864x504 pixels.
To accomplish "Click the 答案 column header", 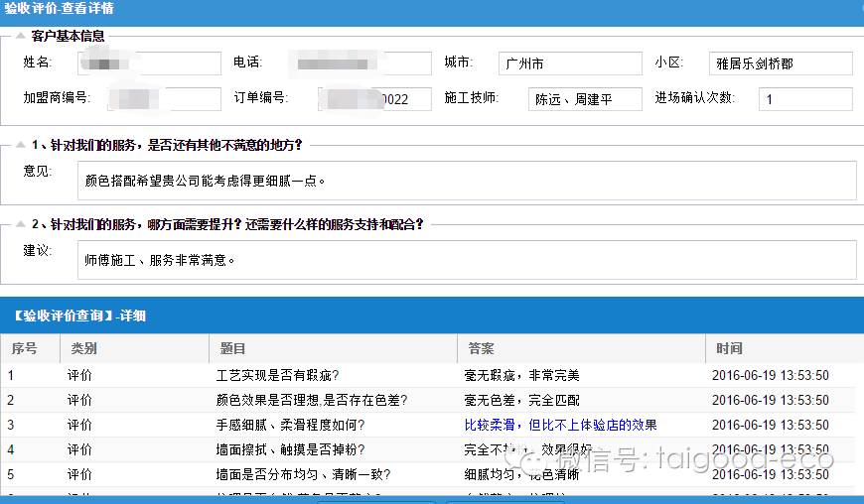I will coord(482,349).
